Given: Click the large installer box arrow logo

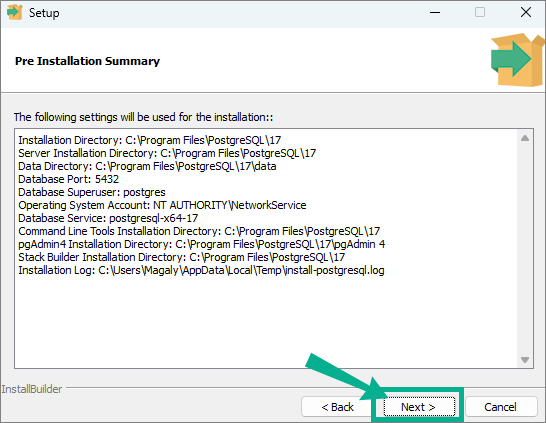Looking at the screenshot, I should 517,60.
